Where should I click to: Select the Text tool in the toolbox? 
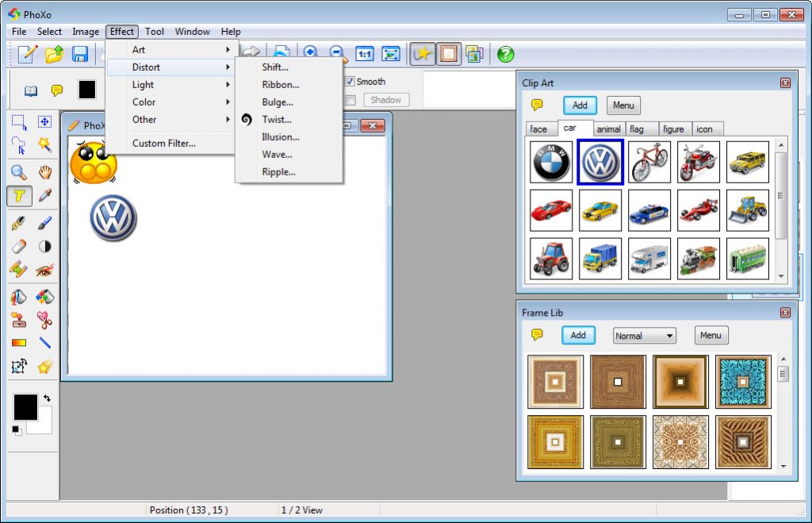pos(19,196)
